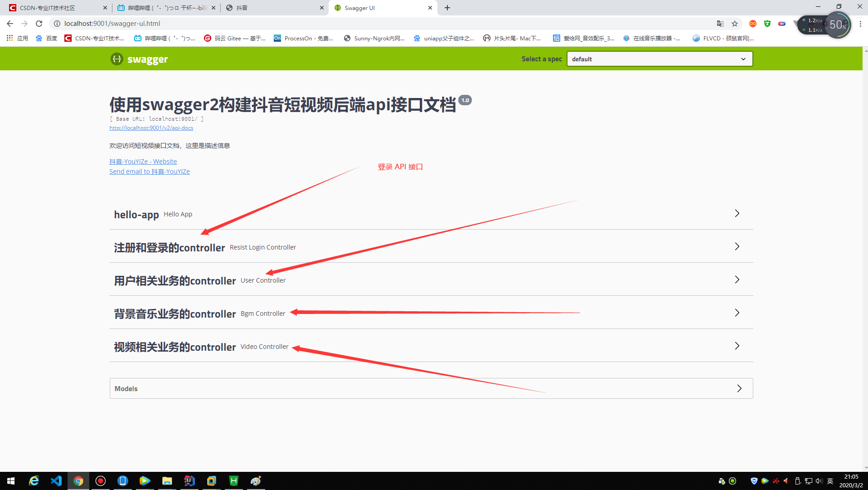Open the Sunny-Ngrok bookmark
The width and height of the screenshot is (868, 490).
pos(374,38)
